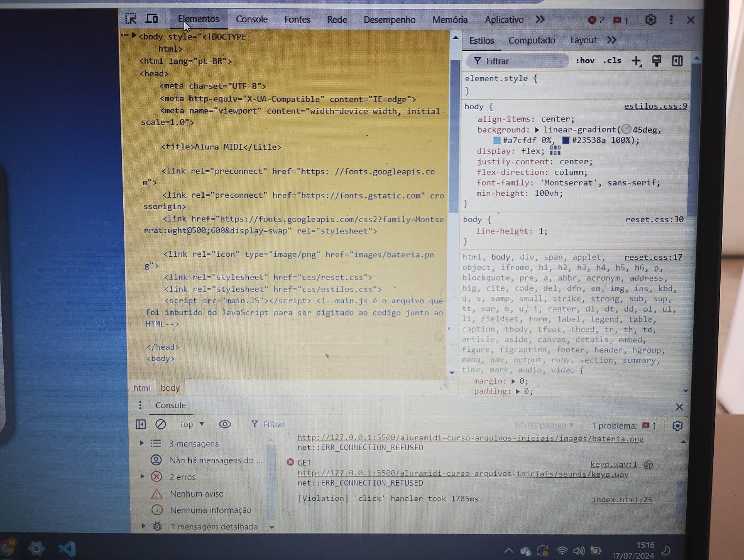Open the element state paintbrush icon
Viewport: 744px width, 560px height.
tap(657, 61)
